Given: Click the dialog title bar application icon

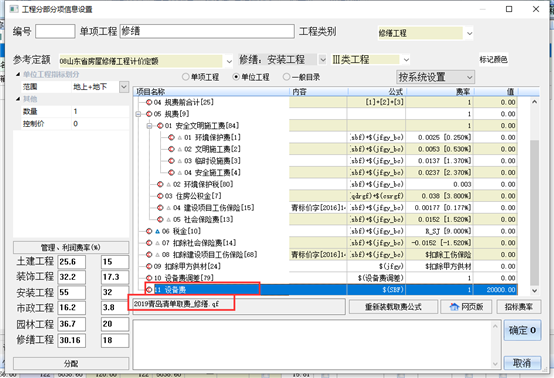Looking at the screenshot, I should [x=14, y=9].
